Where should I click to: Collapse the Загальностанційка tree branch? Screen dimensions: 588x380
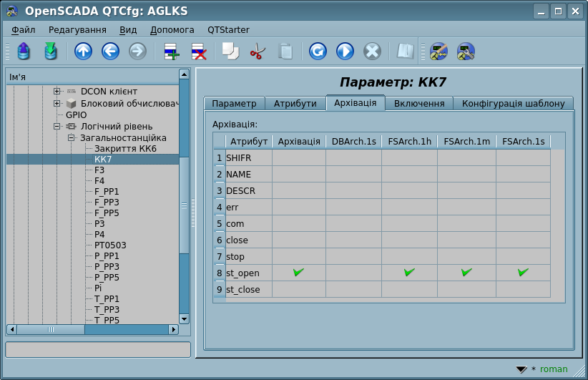tap(71, 137)
